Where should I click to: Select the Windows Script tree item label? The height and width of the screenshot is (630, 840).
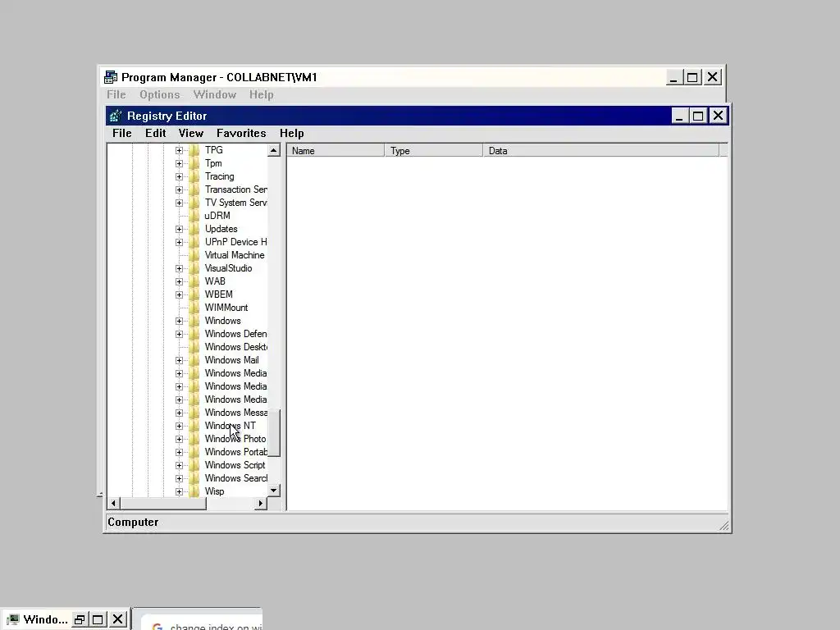(x=235, y=465)
